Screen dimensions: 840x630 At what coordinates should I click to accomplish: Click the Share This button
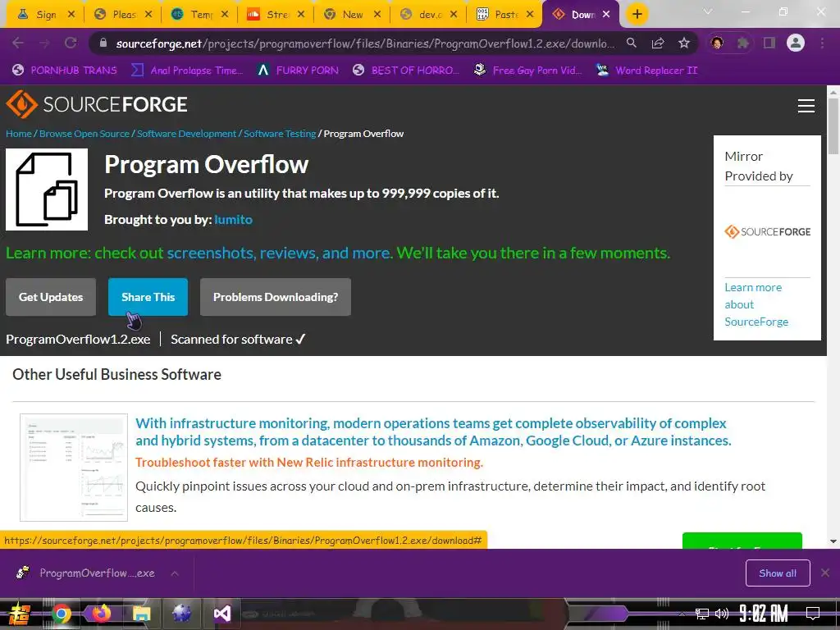coord(148,297)
